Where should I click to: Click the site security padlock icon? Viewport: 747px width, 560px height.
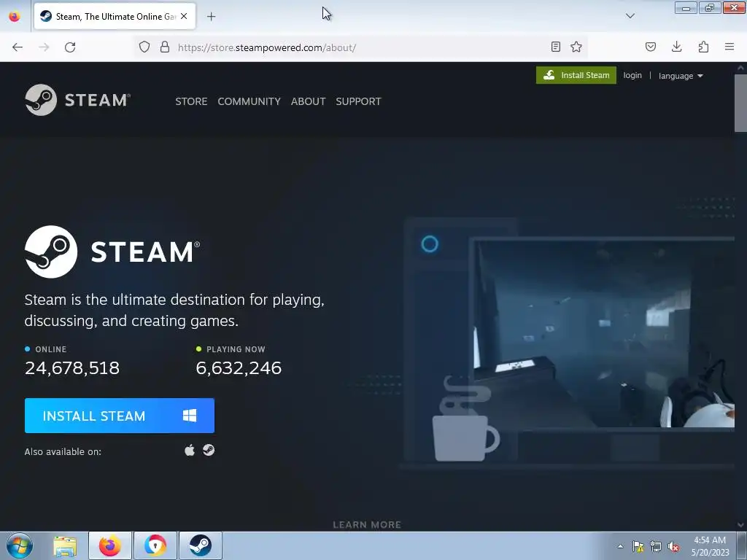(165, 47)
